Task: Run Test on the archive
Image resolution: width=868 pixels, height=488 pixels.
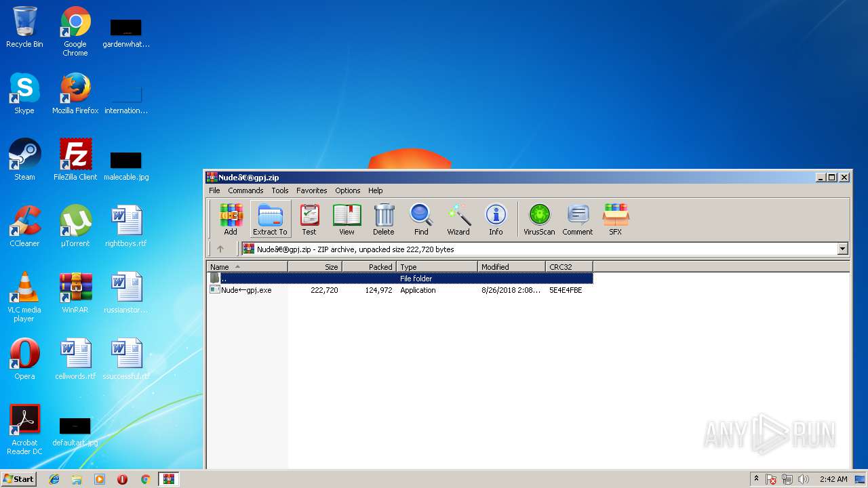Action: pyautogui.click(x=309, y=219)
